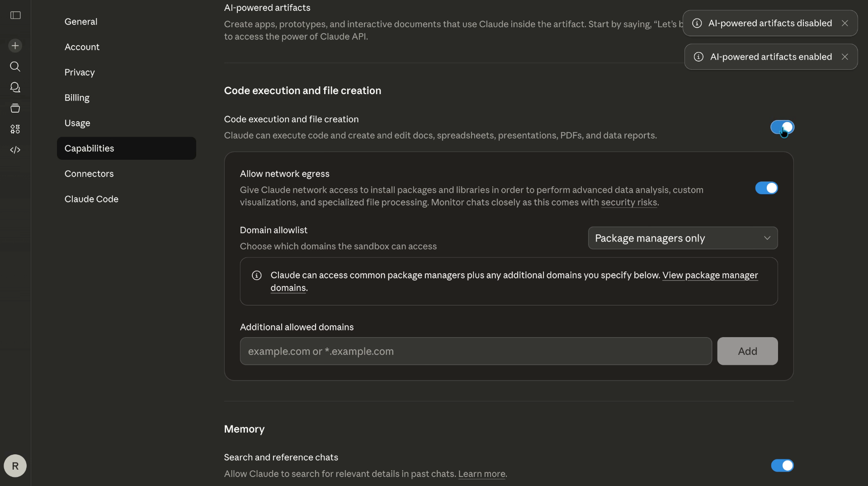This screenshot has height=486, width=868.
Task: Open the chats bubble icon
Action: pos(15,87)
